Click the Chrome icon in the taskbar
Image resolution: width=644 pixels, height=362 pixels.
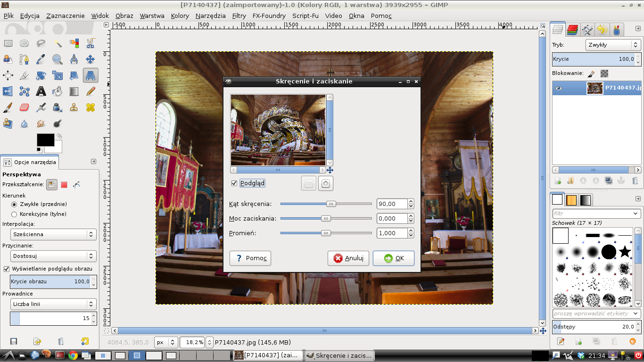(x=73, y=355)
